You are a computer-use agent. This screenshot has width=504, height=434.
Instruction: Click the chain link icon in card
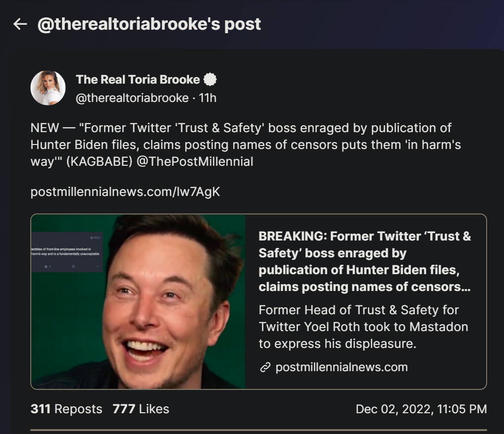pos(265,367)
